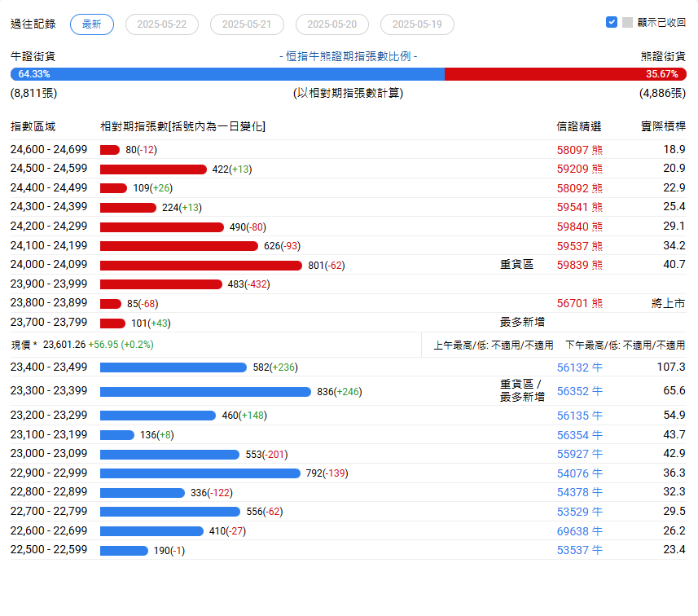Image resolution: width=698 pixels, height=616 pixels.
Task: Open bull warrant 56132 link
Action: 580,367
